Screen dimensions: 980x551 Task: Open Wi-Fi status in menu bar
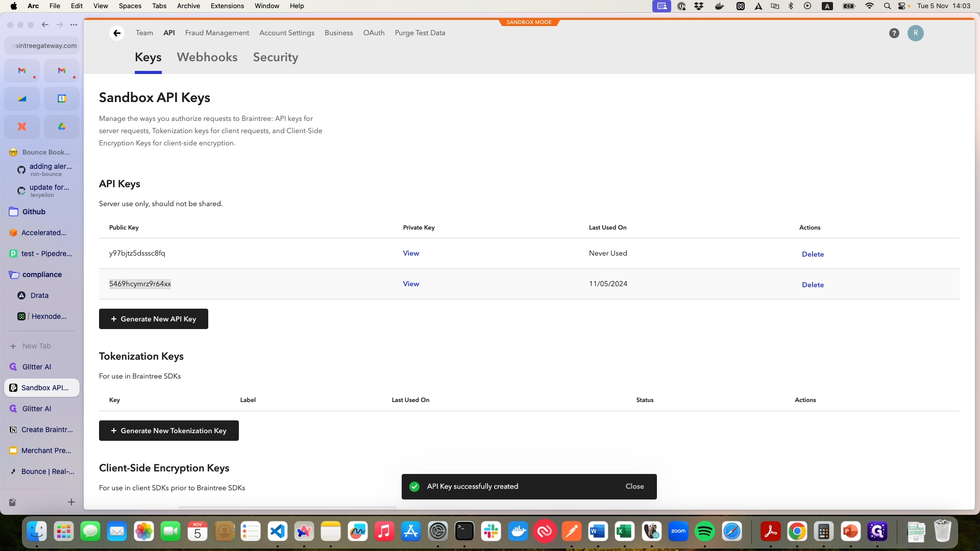[x=869, y=6]
